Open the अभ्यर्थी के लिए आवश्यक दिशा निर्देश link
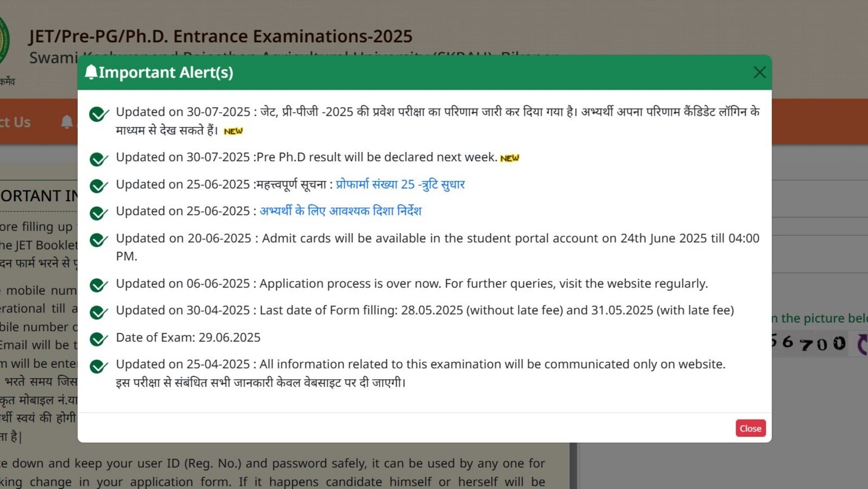Image resolution: width=868 pixels, height=489 pixels. (340, 211)
